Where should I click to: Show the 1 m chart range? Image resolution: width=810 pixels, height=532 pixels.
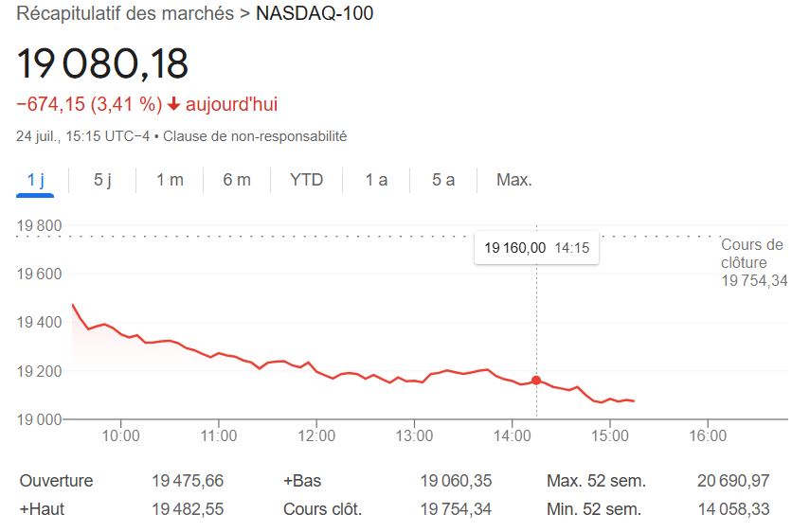click(x=170, y=180)
